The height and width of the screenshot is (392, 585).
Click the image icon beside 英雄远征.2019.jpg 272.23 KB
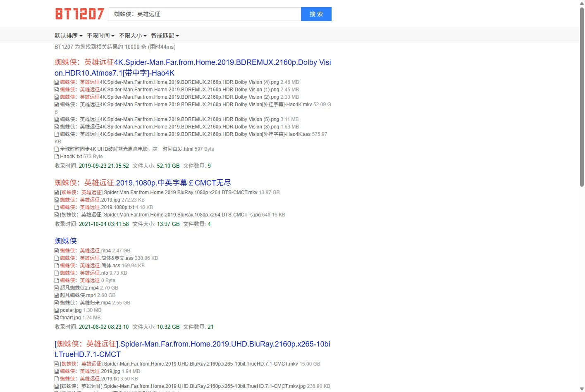57,200
